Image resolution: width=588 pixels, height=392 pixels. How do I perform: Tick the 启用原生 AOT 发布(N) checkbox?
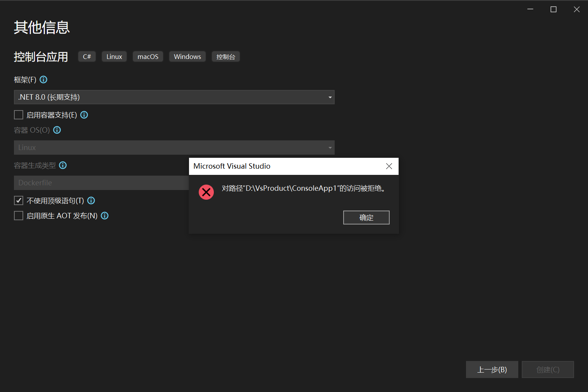pos(19,216)
